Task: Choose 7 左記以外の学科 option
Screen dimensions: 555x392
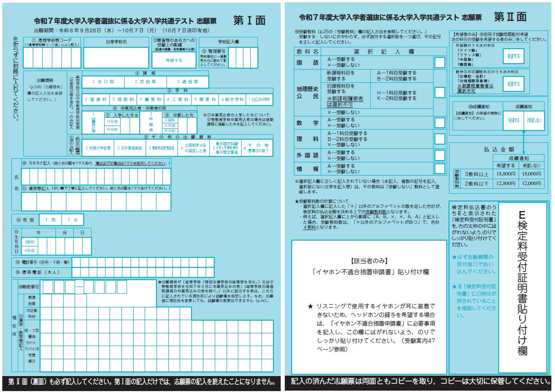Action: tap(260, 99)
